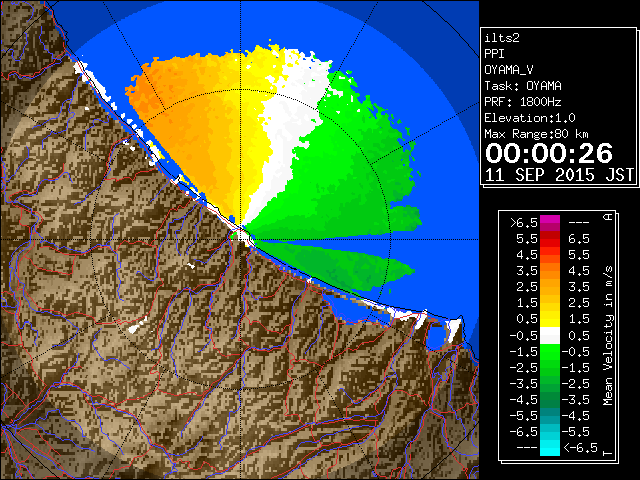Screen dimensions: 640x480
Task: Select the bright green legend color band
Action: click(550, 351)
